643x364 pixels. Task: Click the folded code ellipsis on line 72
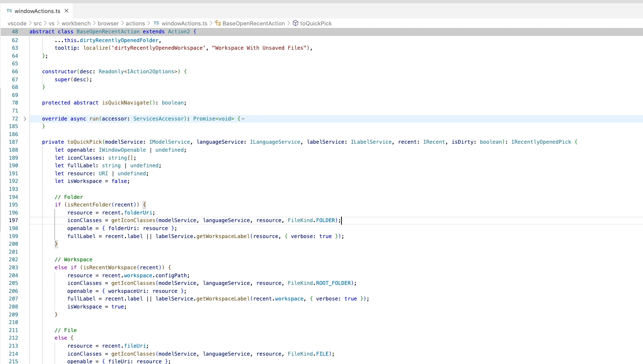tap(243, 119)
